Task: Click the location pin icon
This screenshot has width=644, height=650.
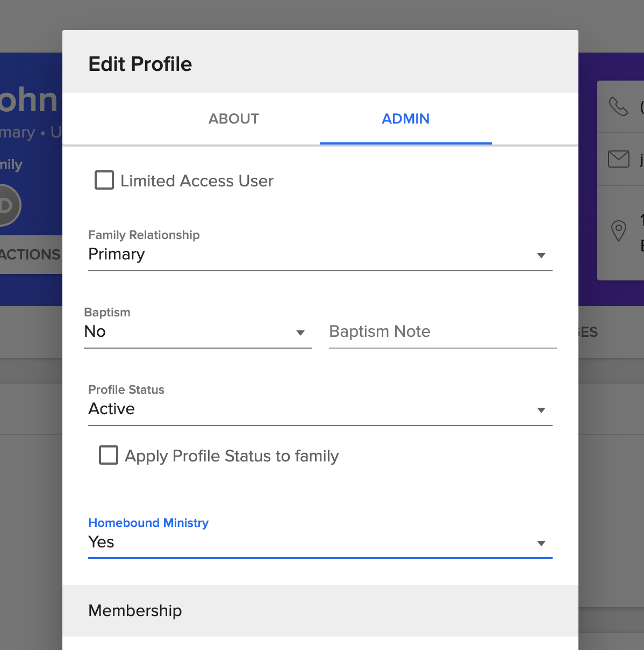Action: coord(619,231)
